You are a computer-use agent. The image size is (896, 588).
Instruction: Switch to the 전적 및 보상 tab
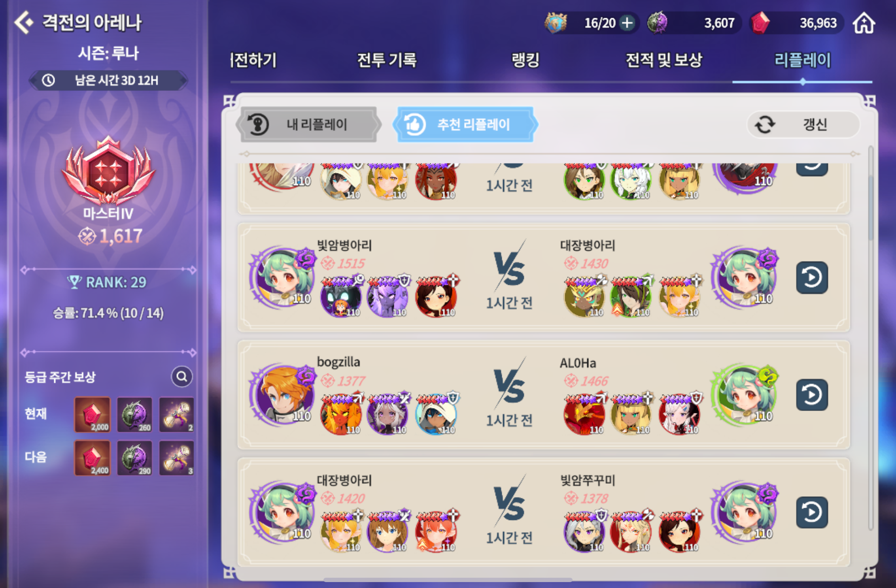[664, 60]
